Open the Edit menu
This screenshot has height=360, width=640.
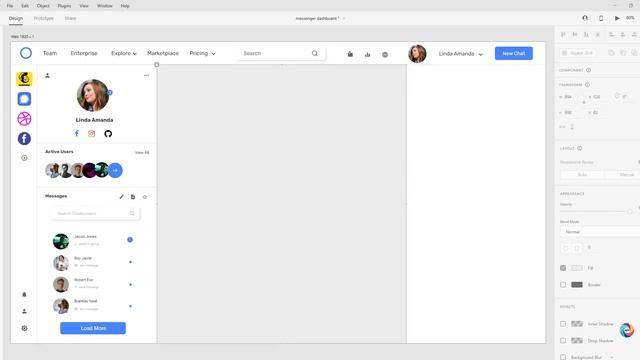point(25,6)
